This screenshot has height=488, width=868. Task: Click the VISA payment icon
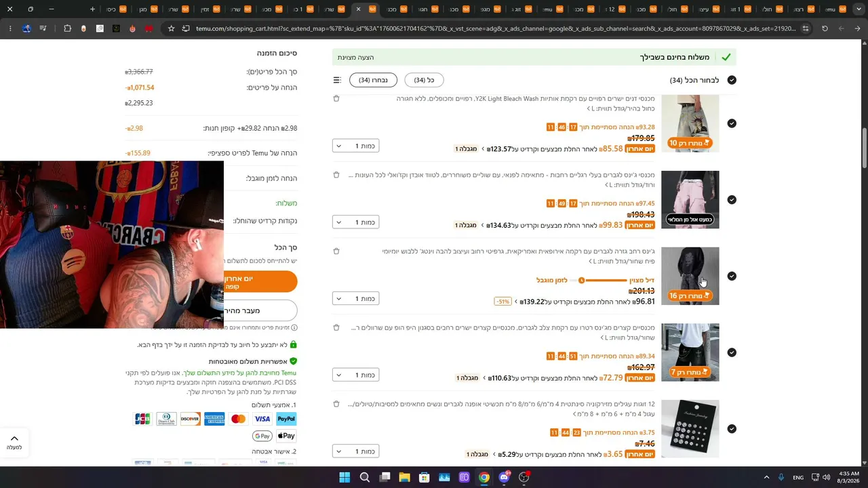point(262,419)
